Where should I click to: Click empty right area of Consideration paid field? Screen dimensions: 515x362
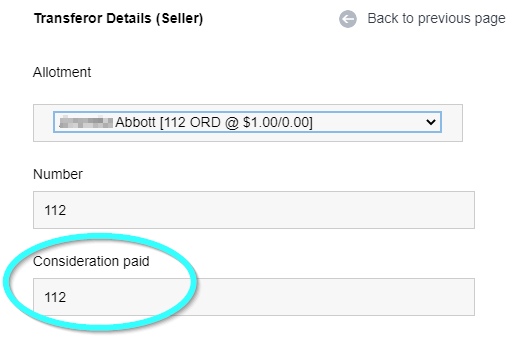(333, 297)
